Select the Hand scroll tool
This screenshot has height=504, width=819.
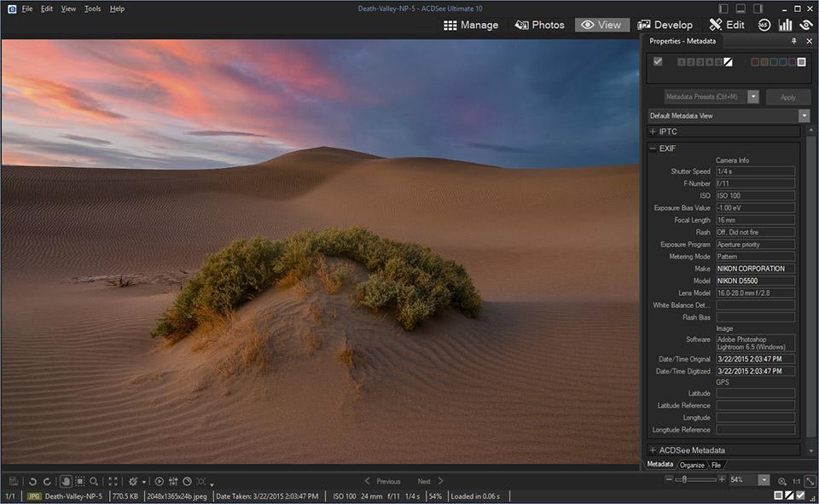pyautogui.click(x=66, y=481)
